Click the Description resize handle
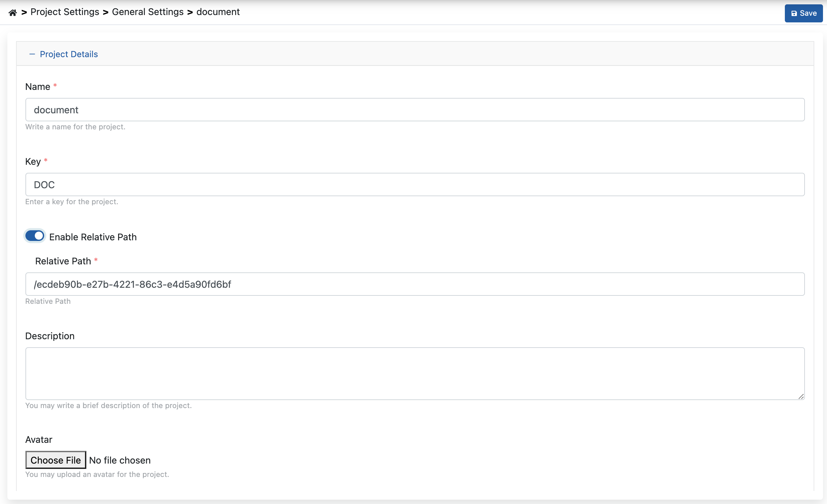This screenshot has width=827, height=504. (801, 396)
